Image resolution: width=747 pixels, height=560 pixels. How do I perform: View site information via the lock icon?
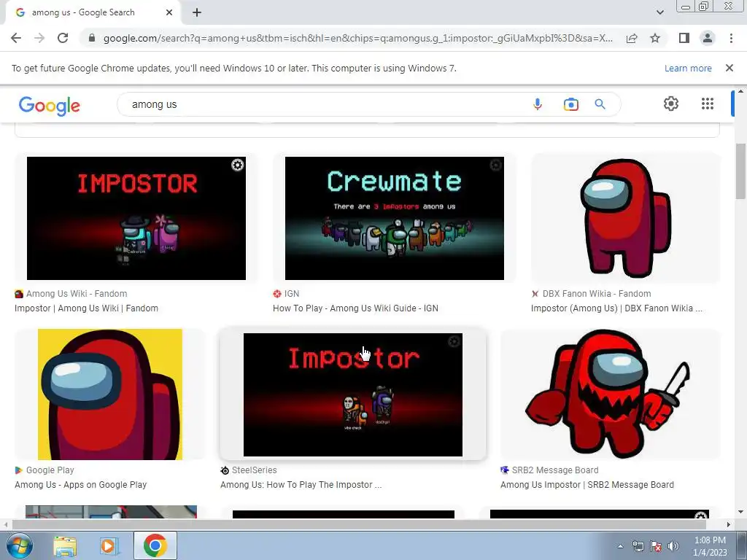92,38
